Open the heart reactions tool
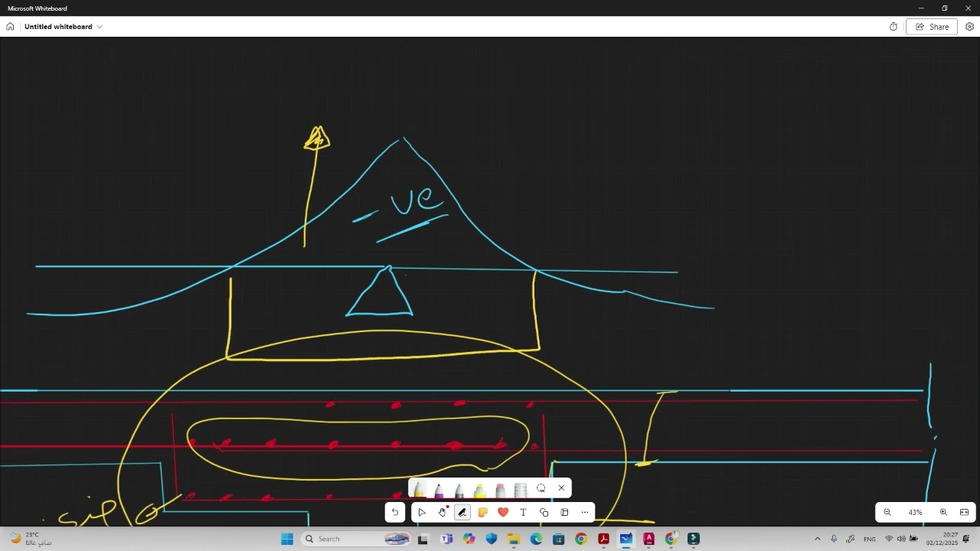980x551 pixels. pos(503,513)
